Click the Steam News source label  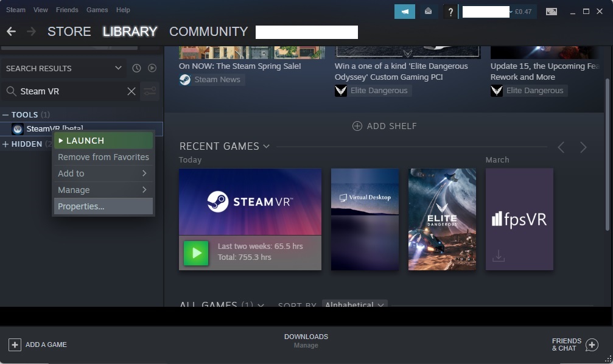point(217,80)
